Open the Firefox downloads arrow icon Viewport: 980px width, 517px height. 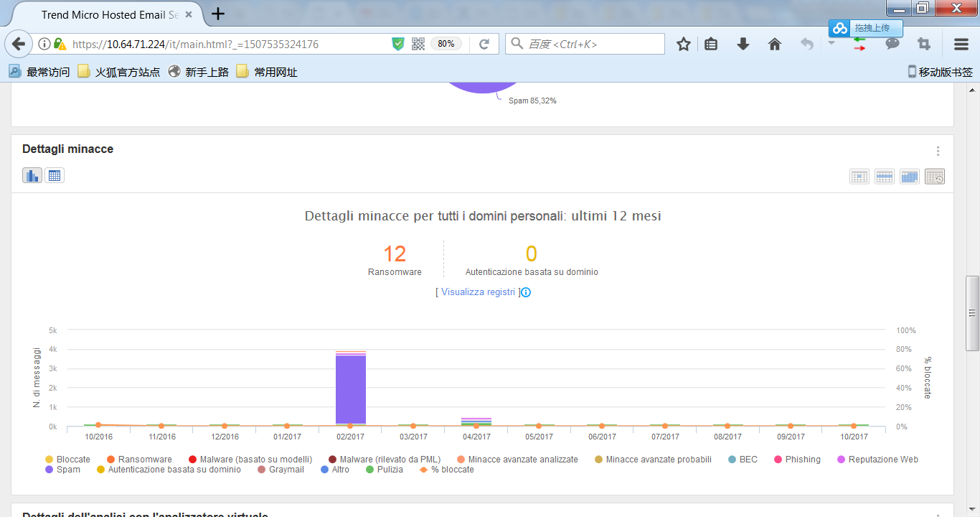[x=743, y=44]
